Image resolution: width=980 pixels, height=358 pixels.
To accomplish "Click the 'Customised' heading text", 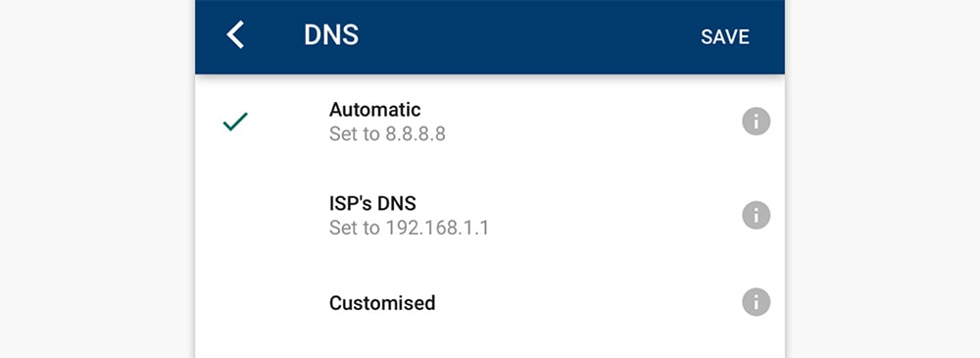I will (382, 303).
